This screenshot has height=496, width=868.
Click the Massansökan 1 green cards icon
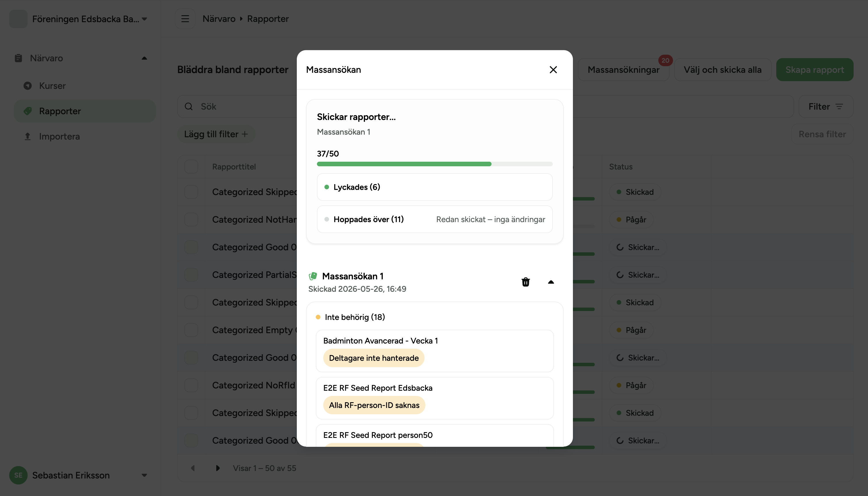point(313,276)
